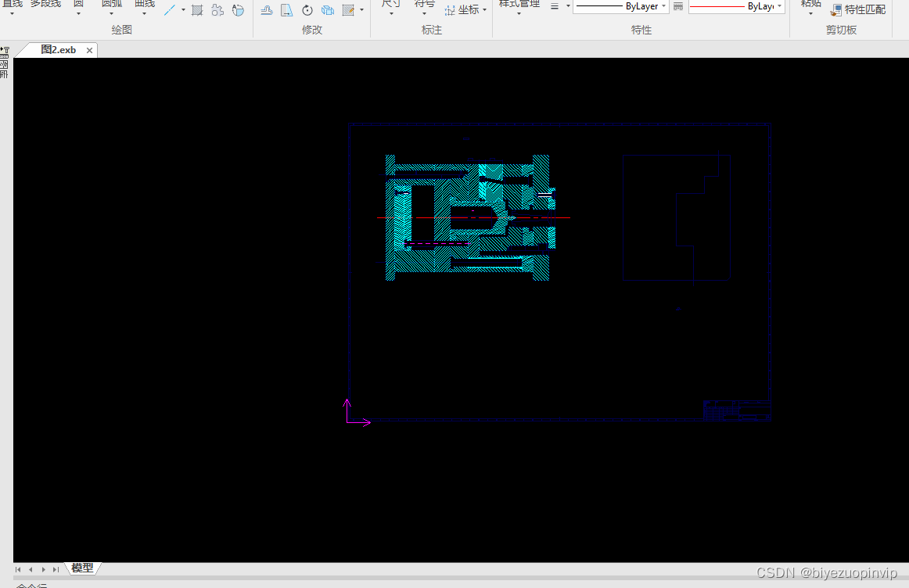Image resolution: width=909 pixels, height=588 pixels.
Task: Select the rotate tool icon
Action: coord(307,10)
